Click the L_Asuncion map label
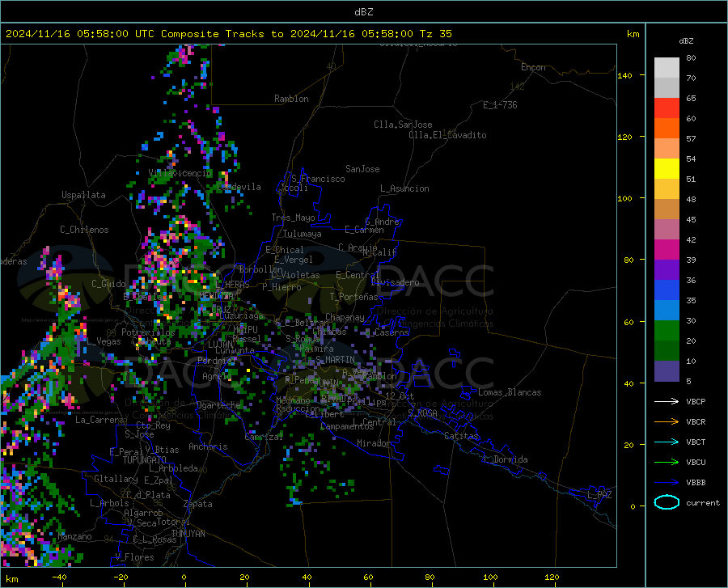The image size is (728, 588). 404,188
